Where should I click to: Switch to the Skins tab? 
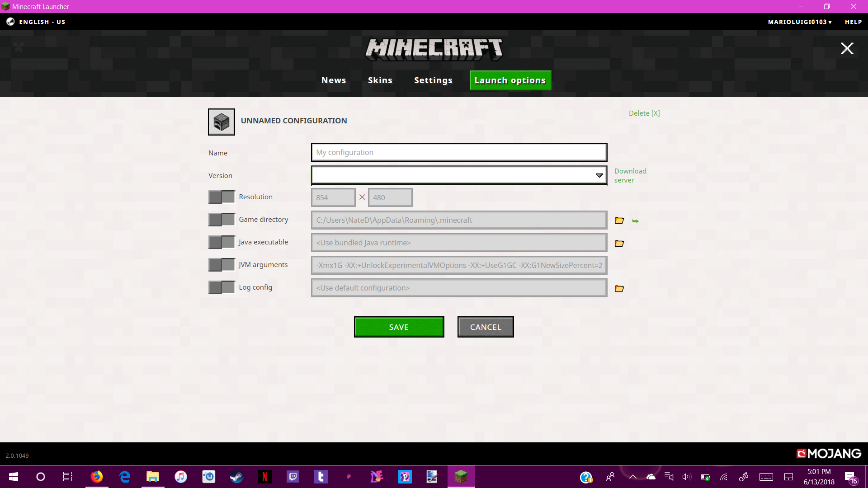coord(380,80)
